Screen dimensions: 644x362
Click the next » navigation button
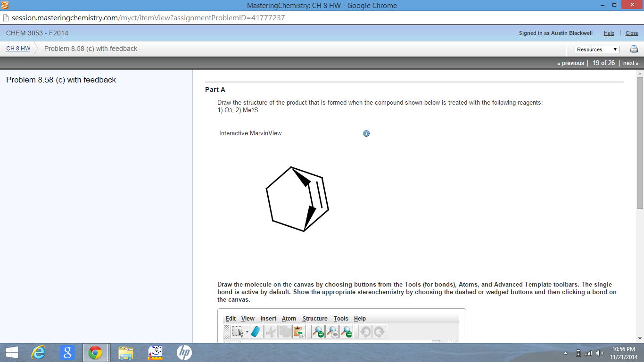click(x=630, y=63)
